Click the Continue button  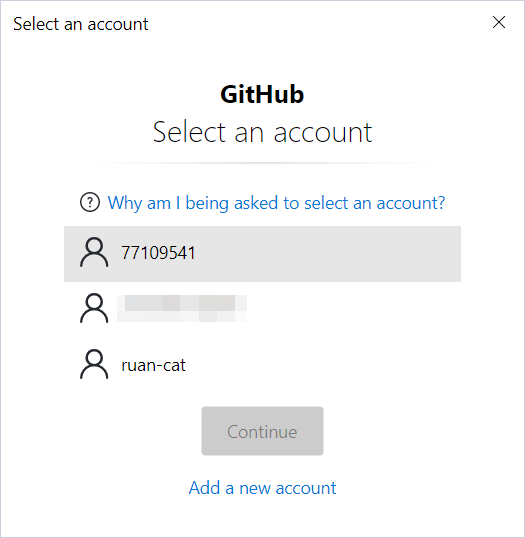click(x=262, y=431)
